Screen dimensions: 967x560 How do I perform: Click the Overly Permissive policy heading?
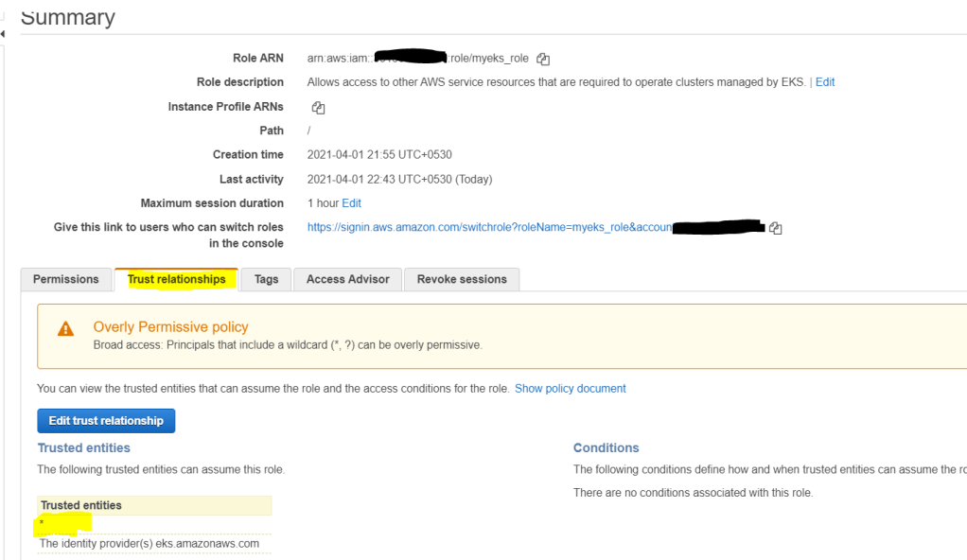click(170, 327)
